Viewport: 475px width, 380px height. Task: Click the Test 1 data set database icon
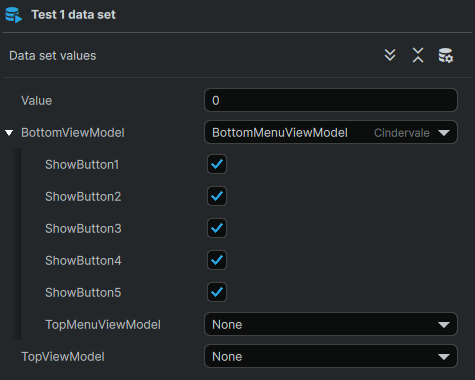[14, 15]
